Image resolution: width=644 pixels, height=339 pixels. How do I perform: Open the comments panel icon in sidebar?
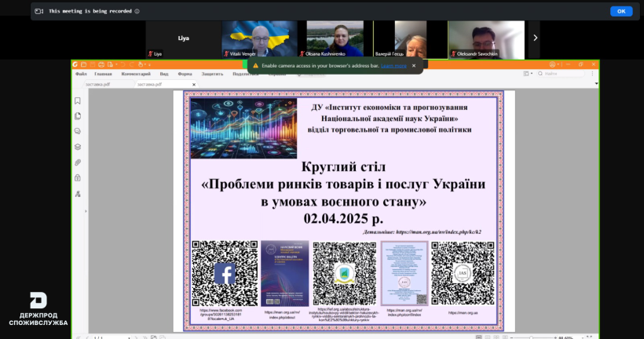point(78,131)
